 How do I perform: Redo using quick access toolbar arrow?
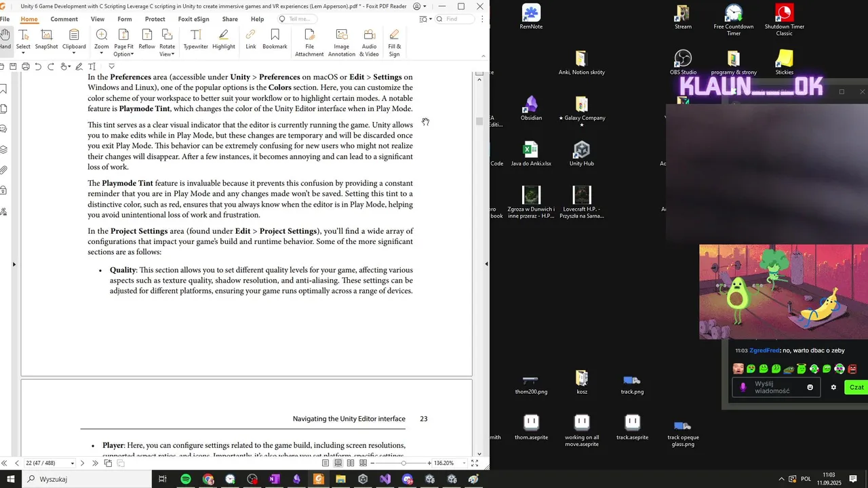pos(51,66)
